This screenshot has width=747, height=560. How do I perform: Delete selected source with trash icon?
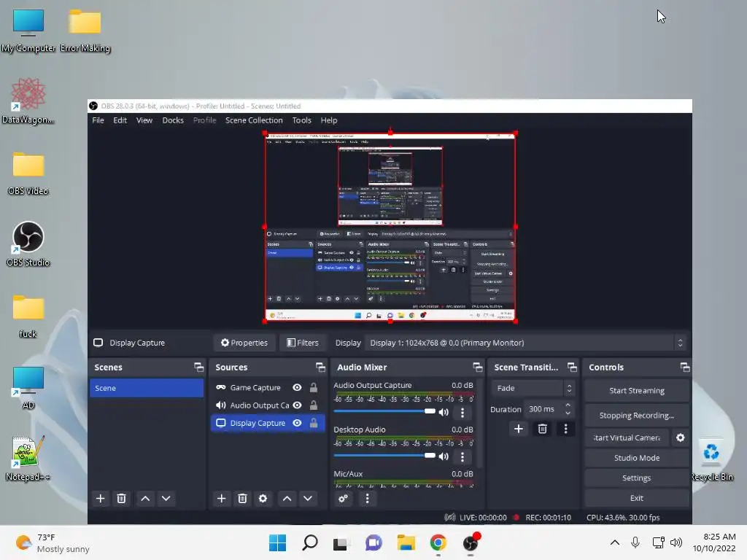click(x=242, y=499)
